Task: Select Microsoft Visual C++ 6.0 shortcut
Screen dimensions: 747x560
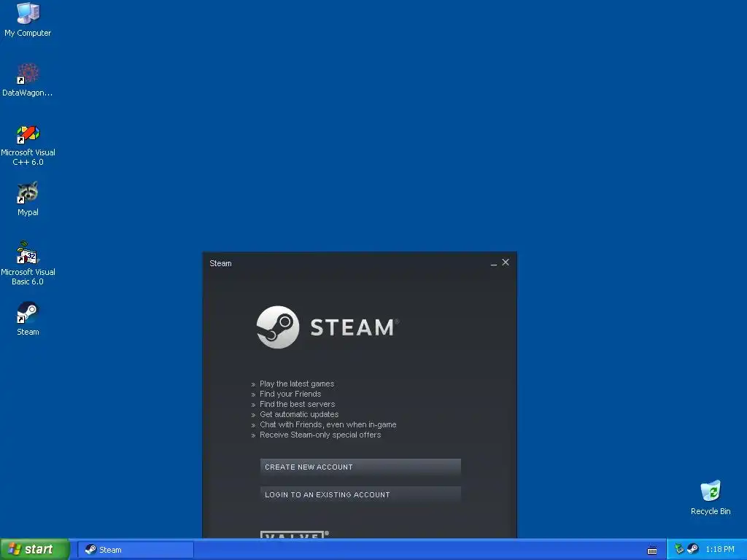Action: [28, 145]
